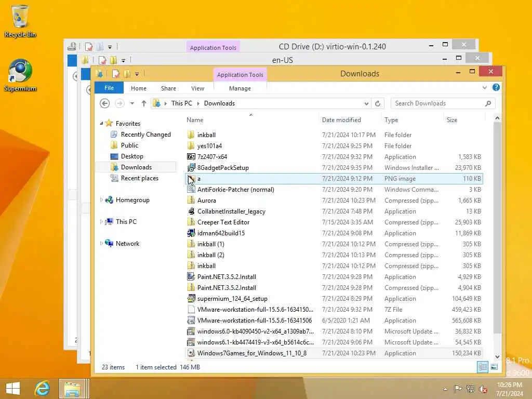Click Application Tools contextual tab
Viewport: 532px width, 399px height.
pyautogui.click(x=240, y=75)
